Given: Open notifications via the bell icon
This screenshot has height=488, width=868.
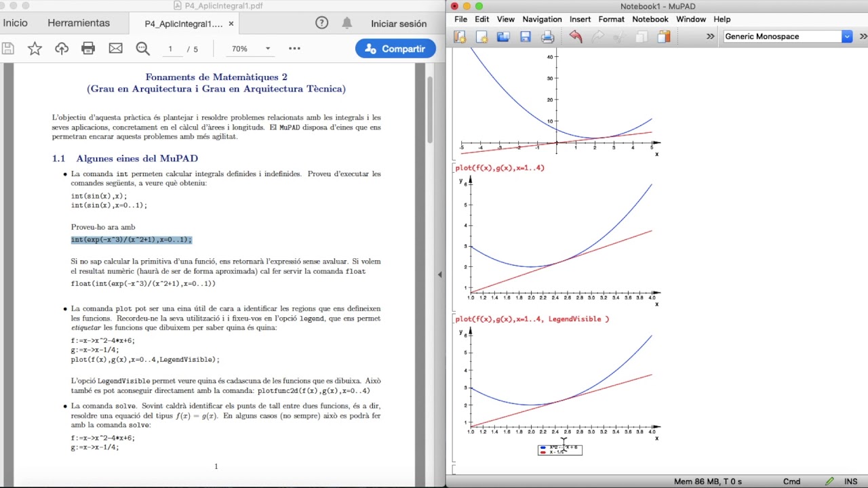Looking at the screenshot, I should (347, 23).
